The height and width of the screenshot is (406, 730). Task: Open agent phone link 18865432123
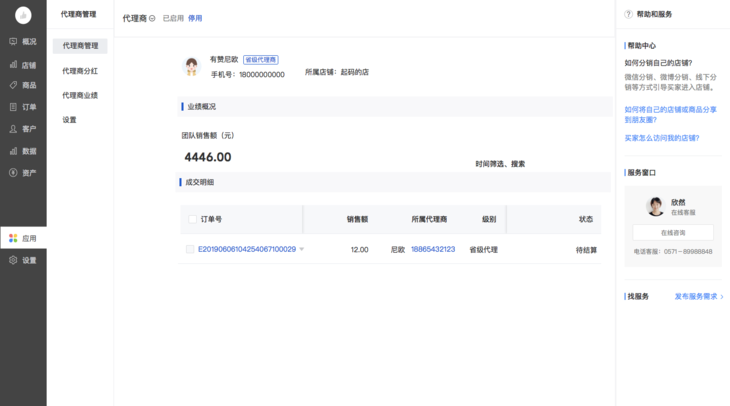(433, 249)
